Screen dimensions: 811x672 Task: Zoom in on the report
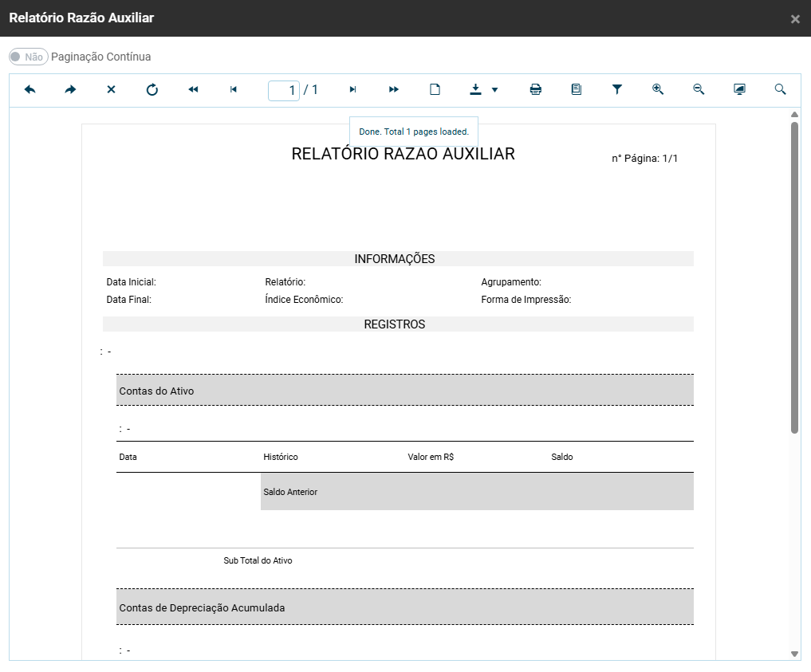(x=658, y=90)
